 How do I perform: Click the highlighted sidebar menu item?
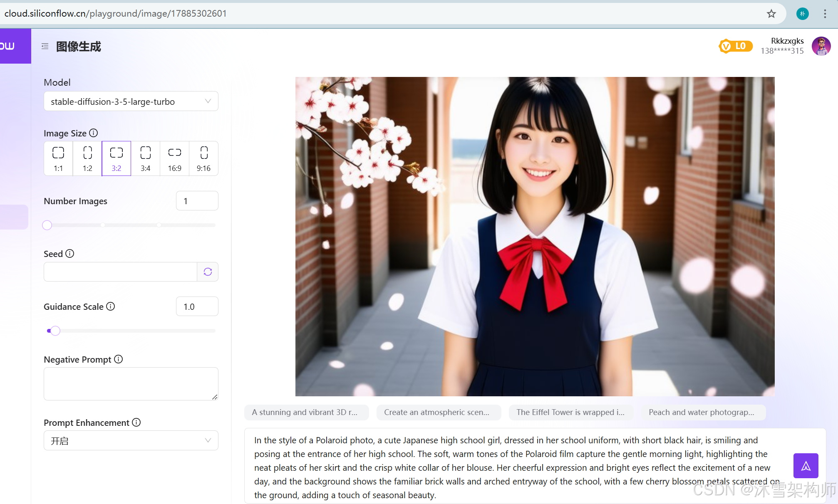point(14,217)
